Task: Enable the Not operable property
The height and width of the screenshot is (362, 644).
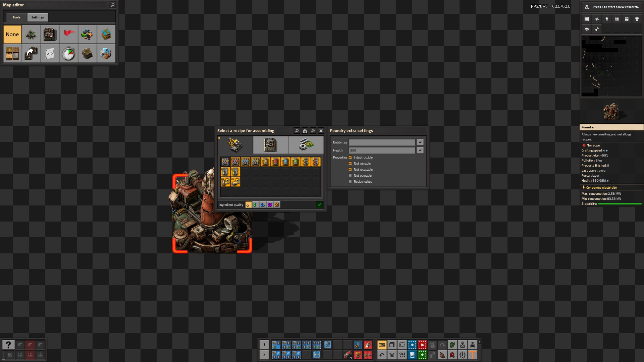Action: (350, 176)
